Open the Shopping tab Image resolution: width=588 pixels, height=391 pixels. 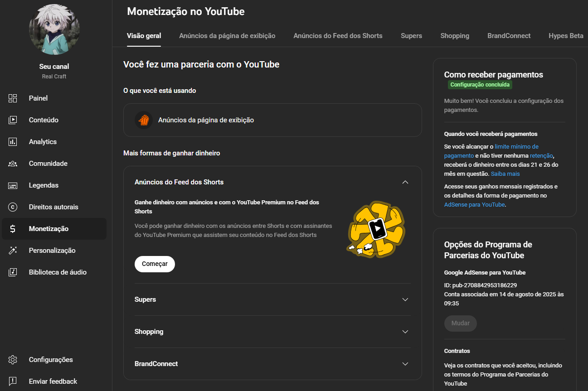coord(455,36)
